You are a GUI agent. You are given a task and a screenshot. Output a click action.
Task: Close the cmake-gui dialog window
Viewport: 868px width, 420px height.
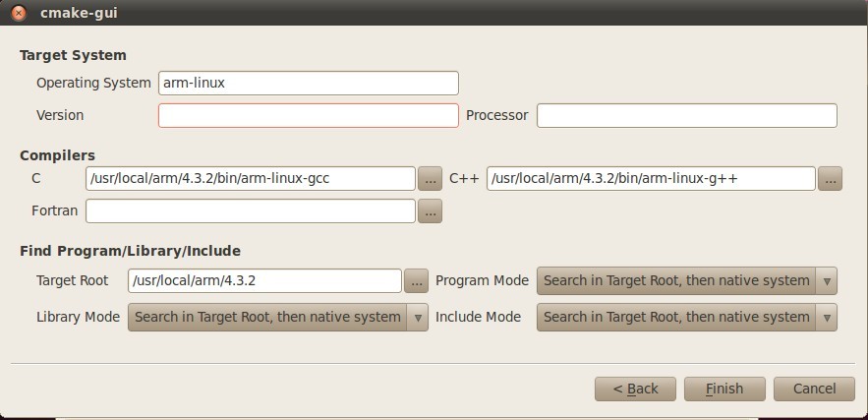coord(19,12)
